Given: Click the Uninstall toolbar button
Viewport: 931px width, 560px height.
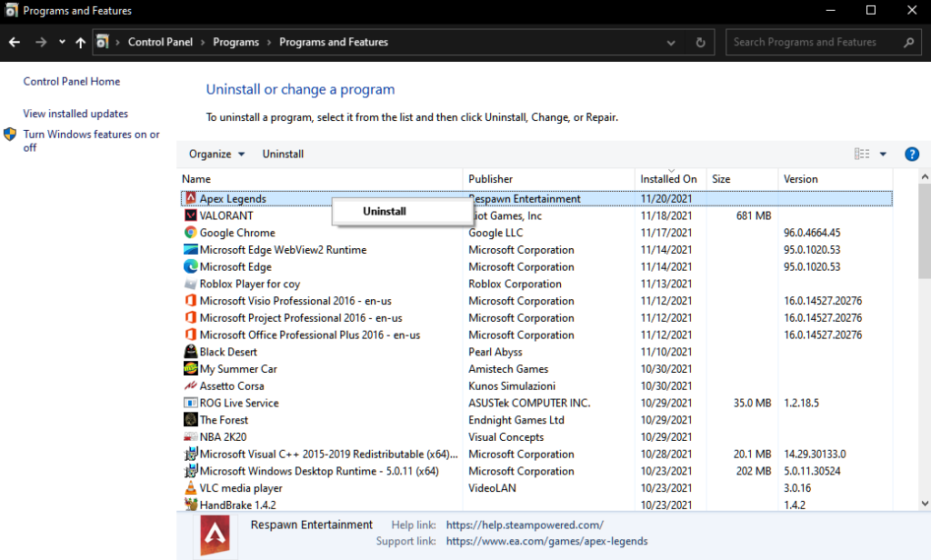Looking at the screenshot, I should [x=283, y=154].
